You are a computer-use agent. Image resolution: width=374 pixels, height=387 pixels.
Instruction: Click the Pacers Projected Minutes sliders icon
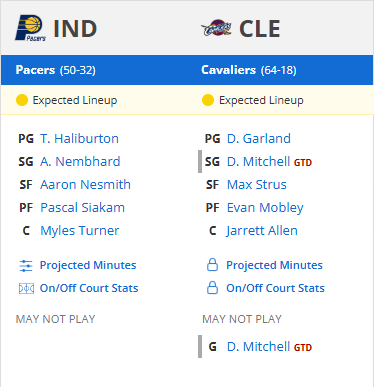(x=26, y=266)
